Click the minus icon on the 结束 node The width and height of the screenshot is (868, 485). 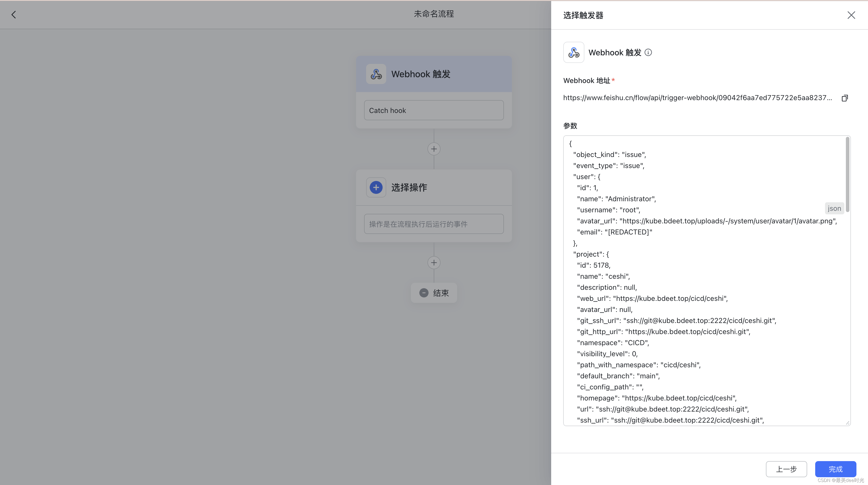click(424, 293)
